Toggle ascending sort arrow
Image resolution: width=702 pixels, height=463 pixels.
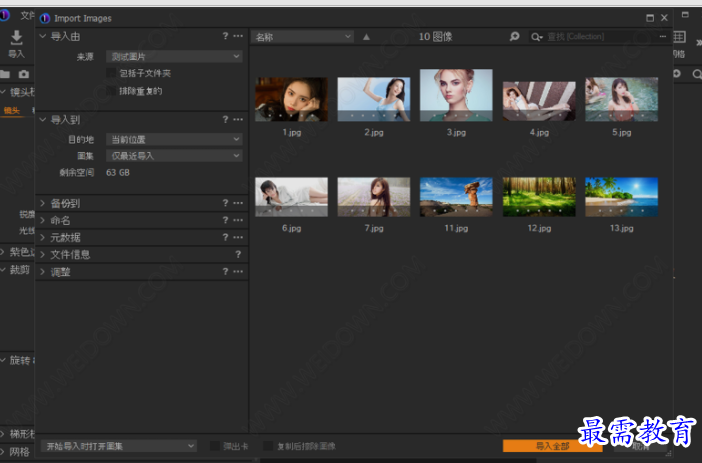[x=366, y=37]
